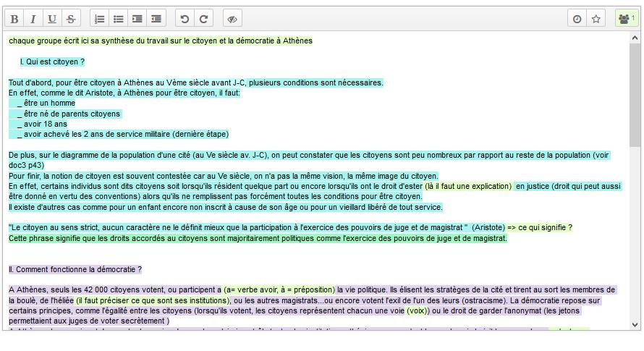This screenshot has height=351, width=644.
Task: Insert a bulleted list
Action: (119, 19)
